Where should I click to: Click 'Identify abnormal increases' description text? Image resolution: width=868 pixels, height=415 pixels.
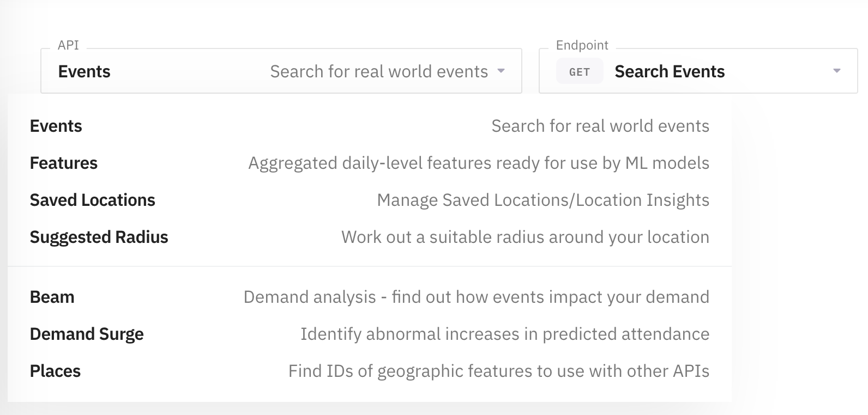coord(505,334)
